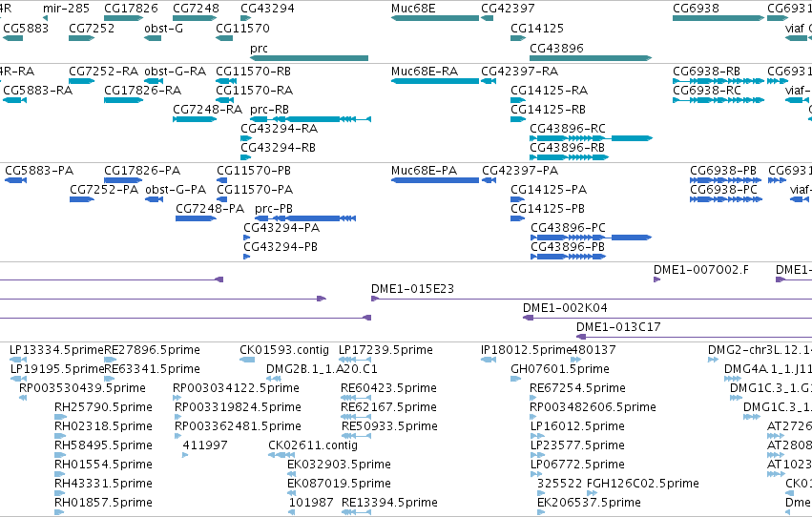Select the CG6938-RC transcript label
Screen dimensions: 812x517
(x=707, y=91)
